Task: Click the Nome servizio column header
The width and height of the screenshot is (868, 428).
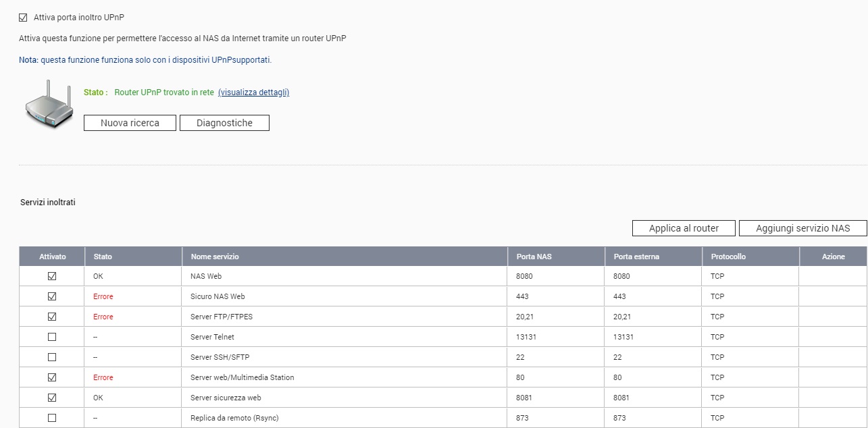Action: [x=215, y=257]
